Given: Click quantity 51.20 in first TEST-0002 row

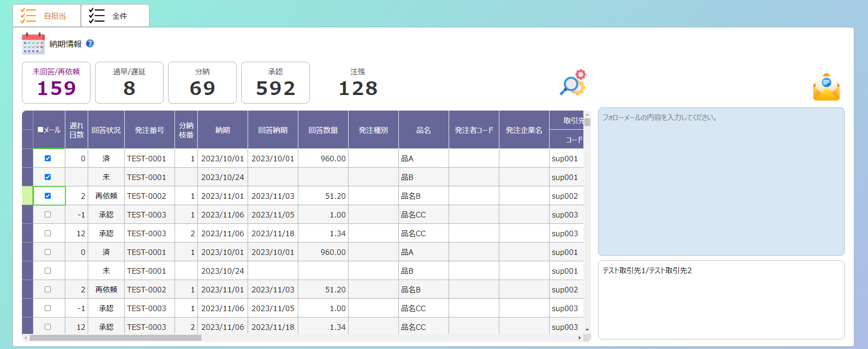Looking at the screenshot, I should click(x=323, y=196).
